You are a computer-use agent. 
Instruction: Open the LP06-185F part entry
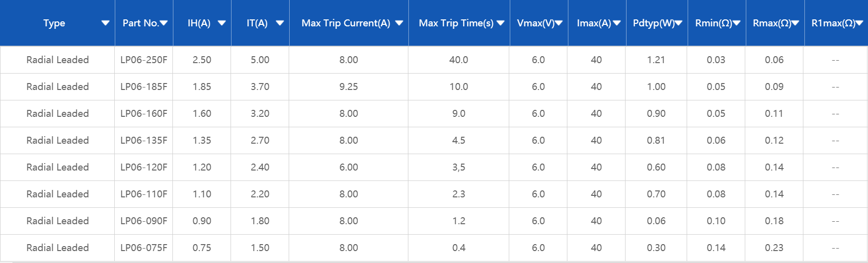tap(144, 87)
